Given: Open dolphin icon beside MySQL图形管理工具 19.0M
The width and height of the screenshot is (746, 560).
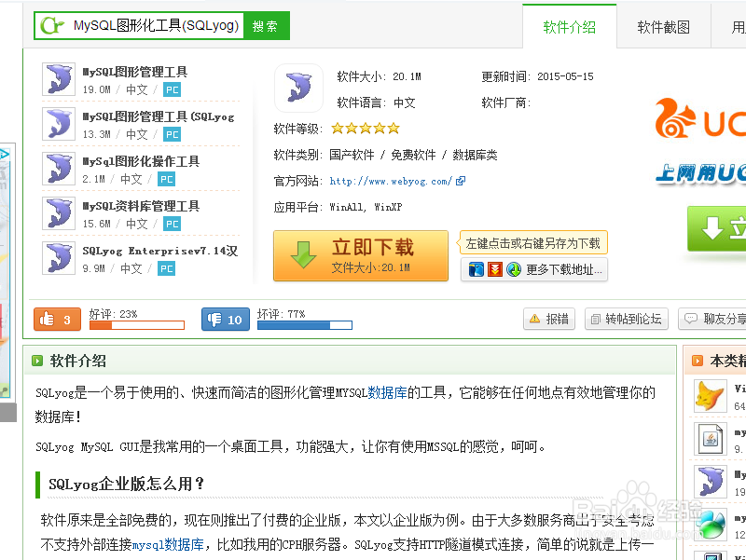Looking at the screenshot, I should click(x=59, y=79).
